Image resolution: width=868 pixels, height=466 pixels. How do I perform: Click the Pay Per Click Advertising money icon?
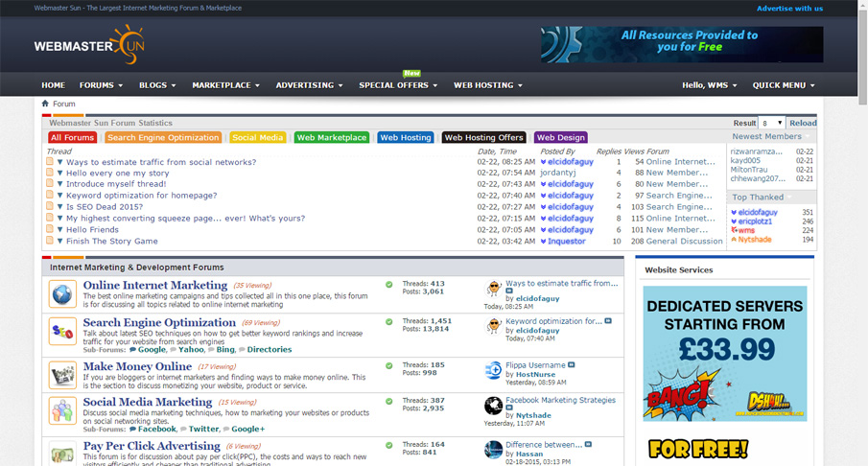coord(62,454)
